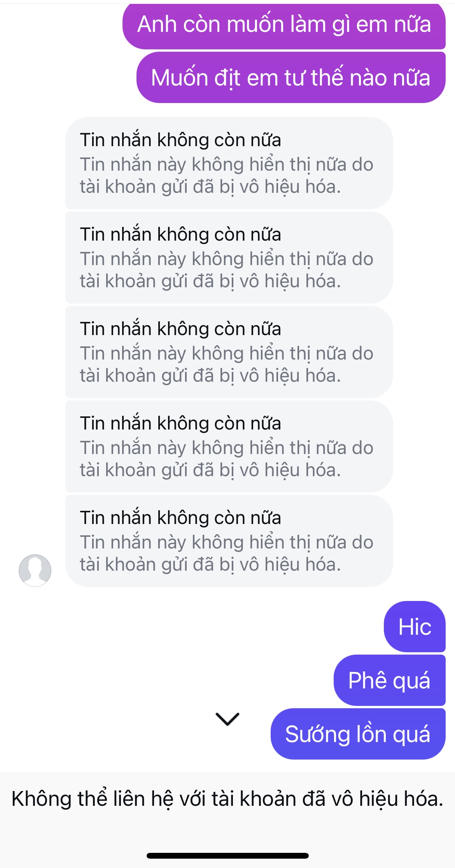Select the fourth unavailable gray message bubble

pyautogui.click(x=229, y=446)
